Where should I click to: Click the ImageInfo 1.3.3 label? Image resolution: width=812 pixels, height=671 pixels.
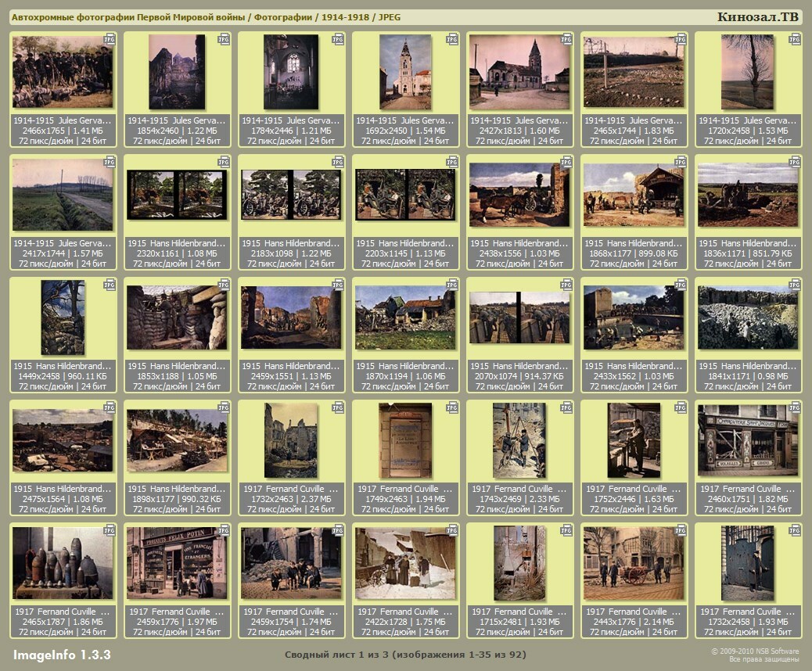point(62,654)
